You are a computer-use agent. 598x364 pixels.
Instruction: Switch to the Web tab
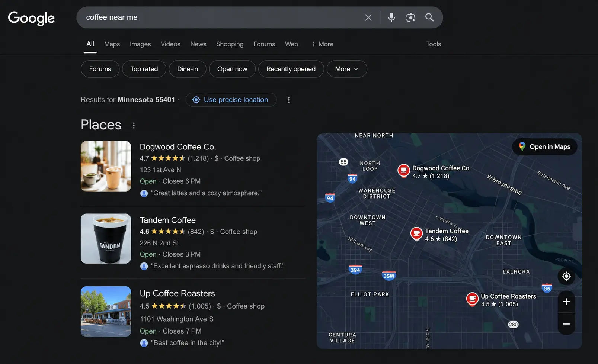[291, 44]
